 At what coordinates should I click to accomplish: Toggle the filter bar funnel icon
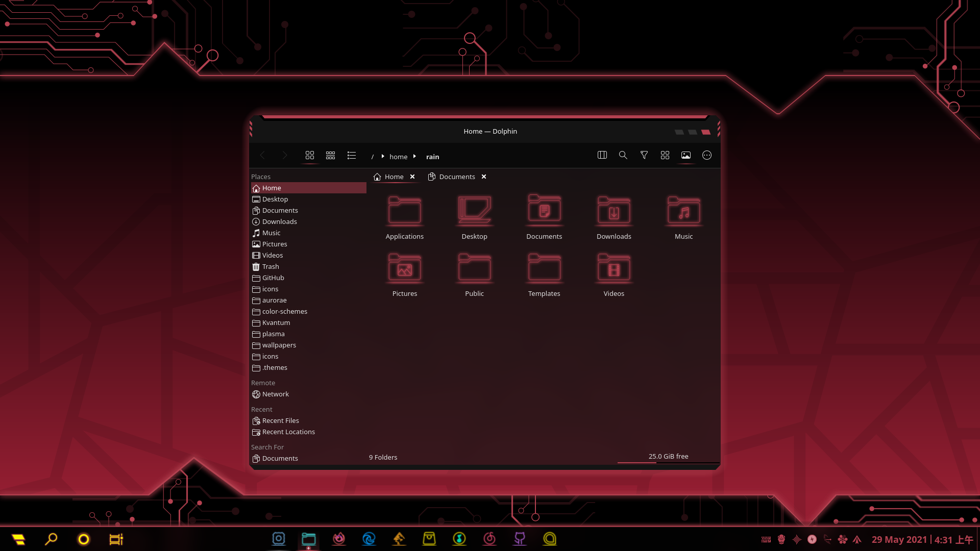pyautogui.click(x=644, y=155)
